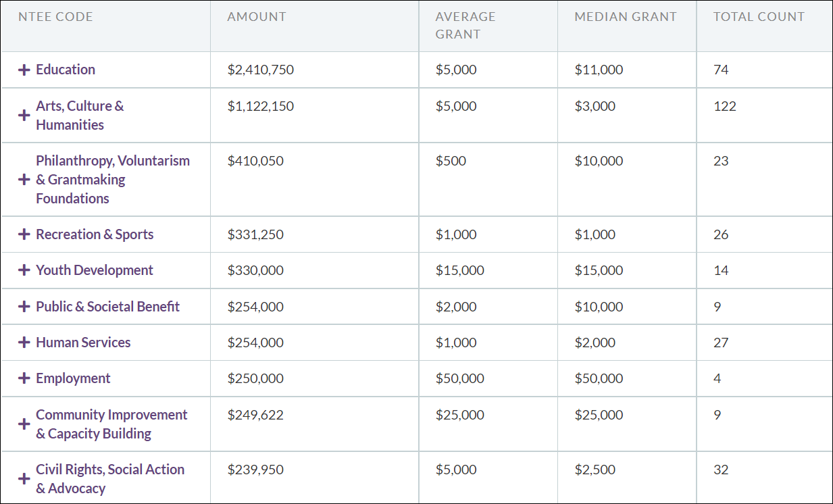Image resolution: width=833 pixels, height=504 pixels.
Task: Sort by the TOTAL COUNT column header
Action: [758, 16]
